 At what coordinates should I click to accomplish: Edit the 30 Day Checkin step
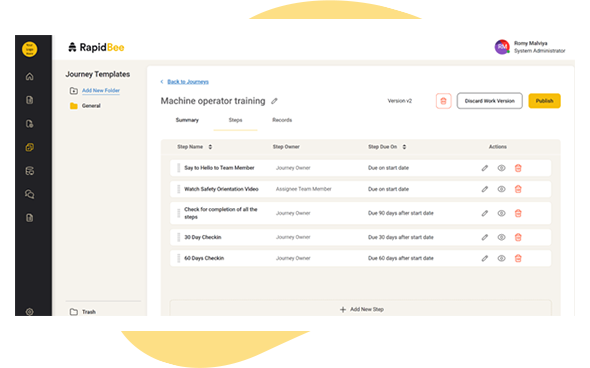[485, 237]
